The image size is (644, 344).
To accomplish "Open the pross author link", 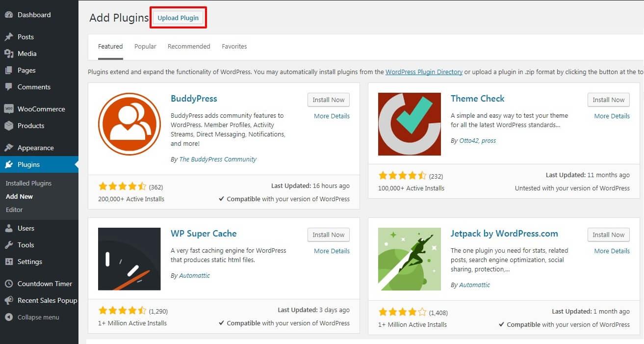I will (489, 141).
